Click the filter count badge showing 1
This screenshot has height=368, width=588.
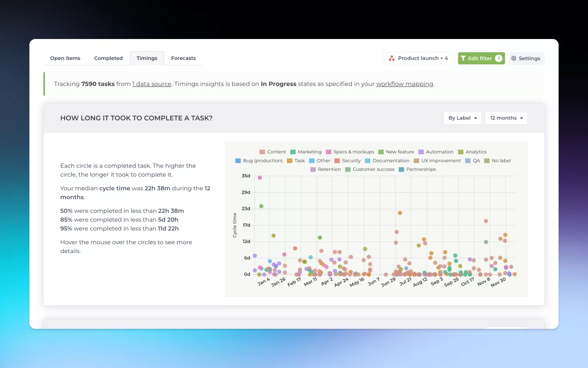pos(498,58)
